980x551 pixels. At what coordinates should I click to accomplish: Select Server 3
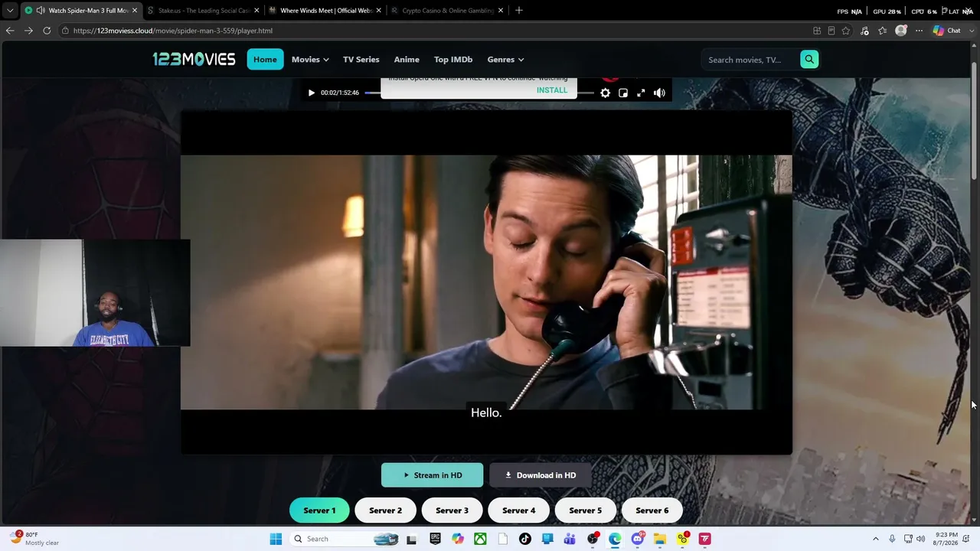click(x=452, y=510)
